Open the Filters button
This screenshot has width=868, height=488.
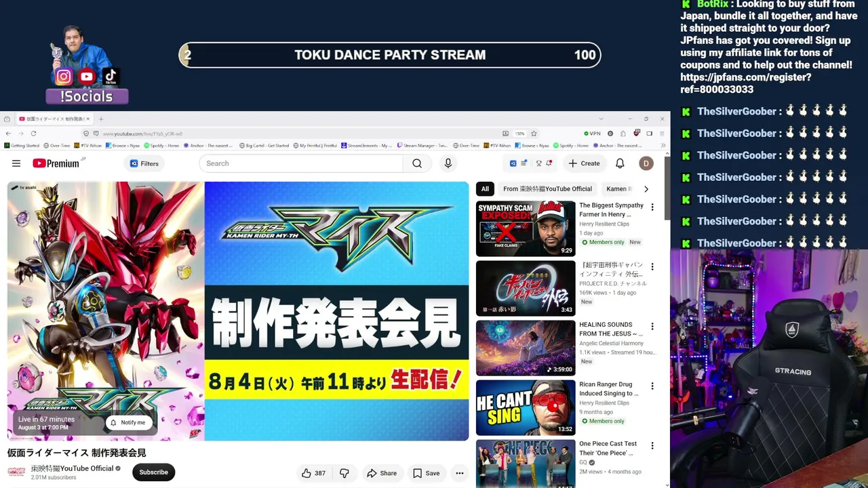tap(144, 163)
